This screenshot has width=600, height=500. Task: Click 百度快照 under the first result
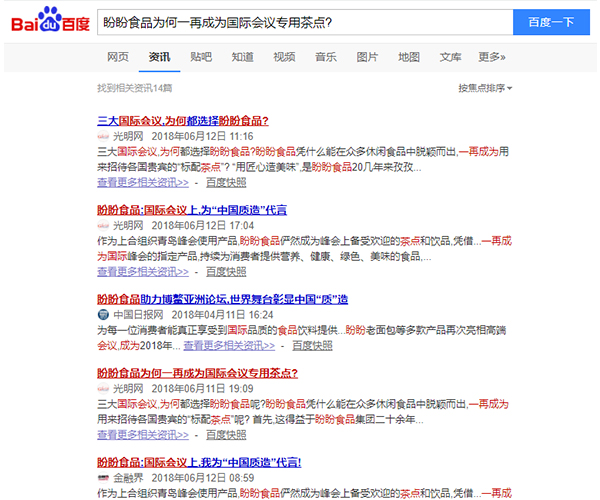226,183
